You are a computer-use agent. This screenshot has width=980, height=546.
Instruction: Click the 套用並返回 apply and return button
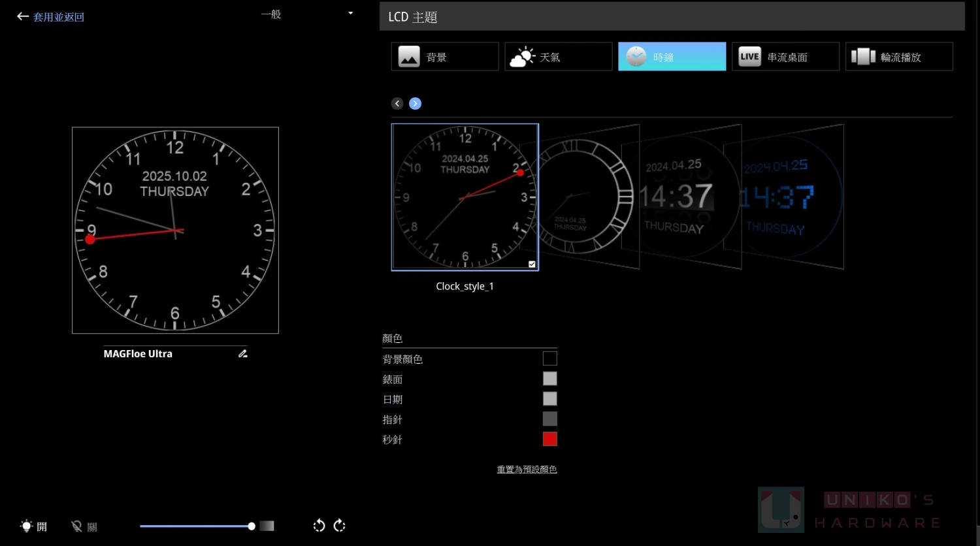(x=58, y=17)
